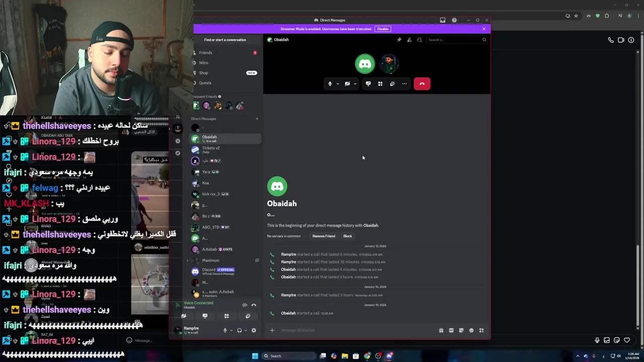Disconnect via Voice Connected panel phone icon
The width and height of the screenshot is (644, 362).
254,305
